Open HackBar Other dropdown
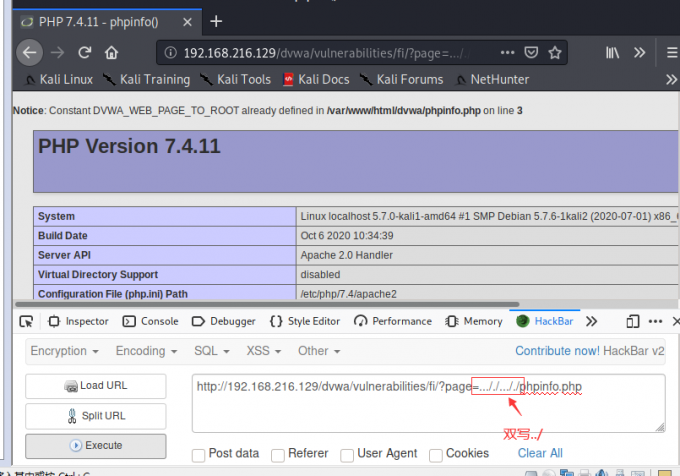Image resolution: width=680 pixels, height=476 pixels. coord(319,351)
